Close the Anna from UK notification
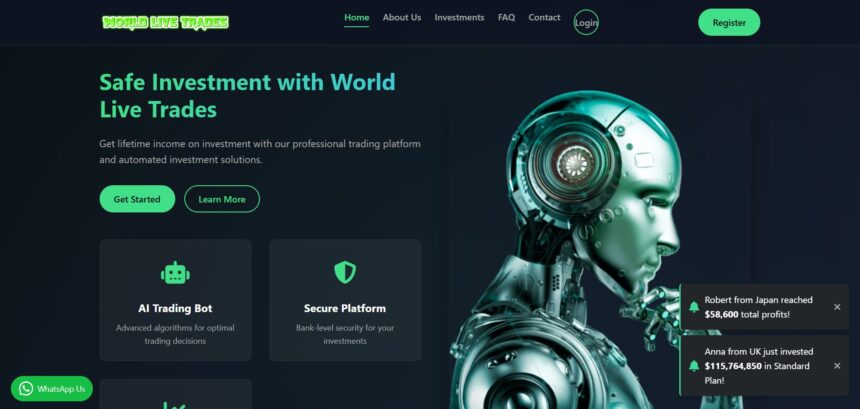Image resolution: width=860 pixels, height=409 pixels. (837, 366)
